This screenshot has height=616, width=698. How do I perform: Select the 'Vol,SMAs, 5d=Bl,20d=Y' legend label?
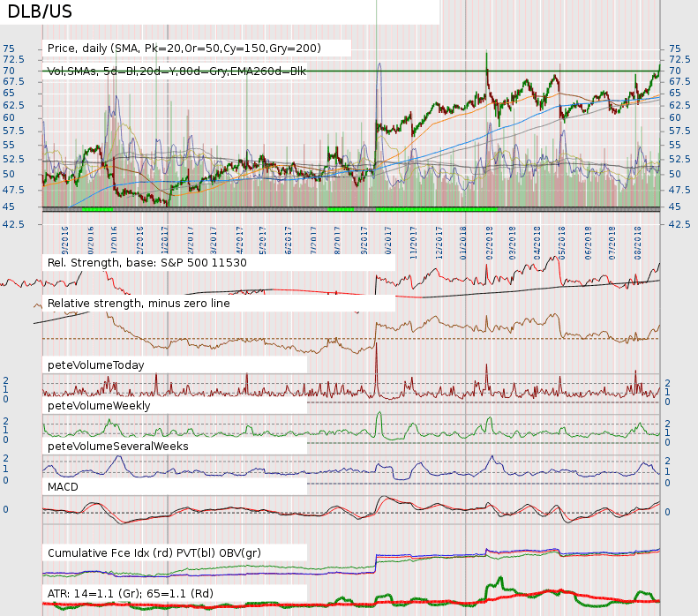pyautogui.click(x=176, y=71)
